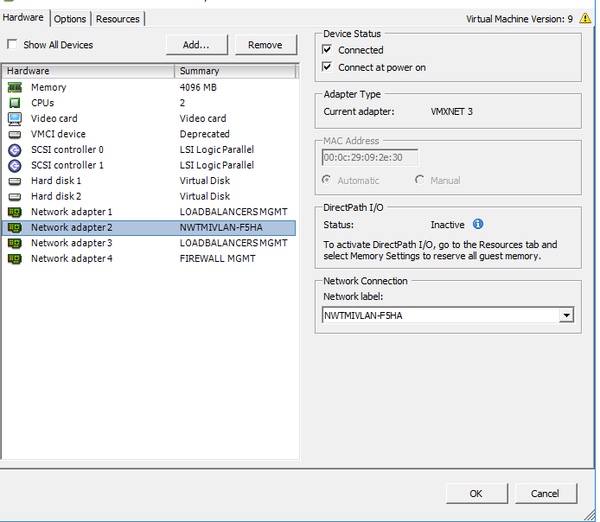Image resolution: width=600 pixels, height=522 pixels.
Task: Click the Memory hardware icon
Action: pos(15,88)
